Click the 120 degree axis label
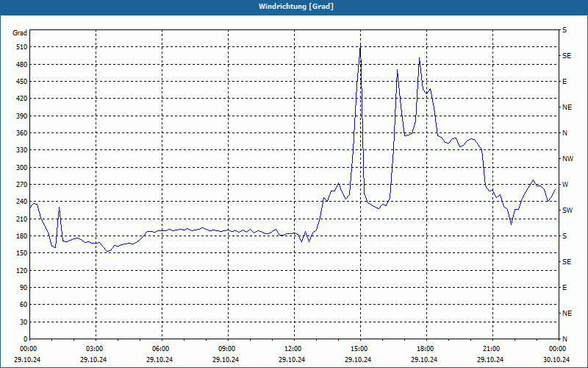The image size is (588, 368). point(22,270)
